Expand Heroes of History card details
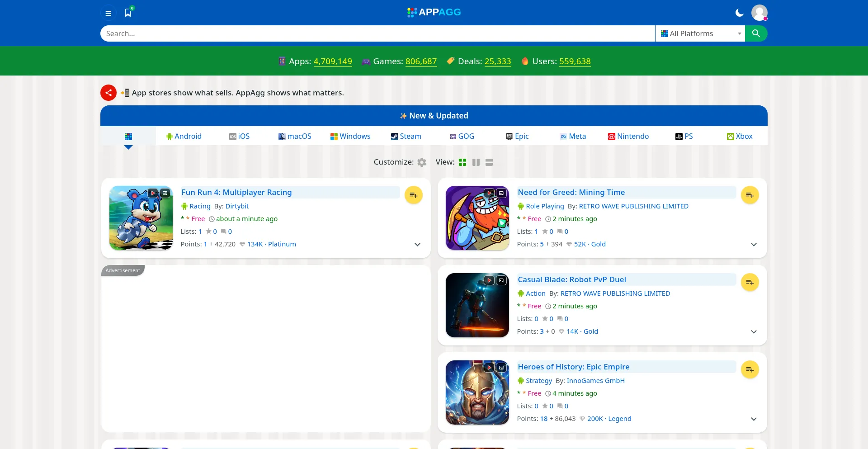The image size is (868, 449). [754, 419]
